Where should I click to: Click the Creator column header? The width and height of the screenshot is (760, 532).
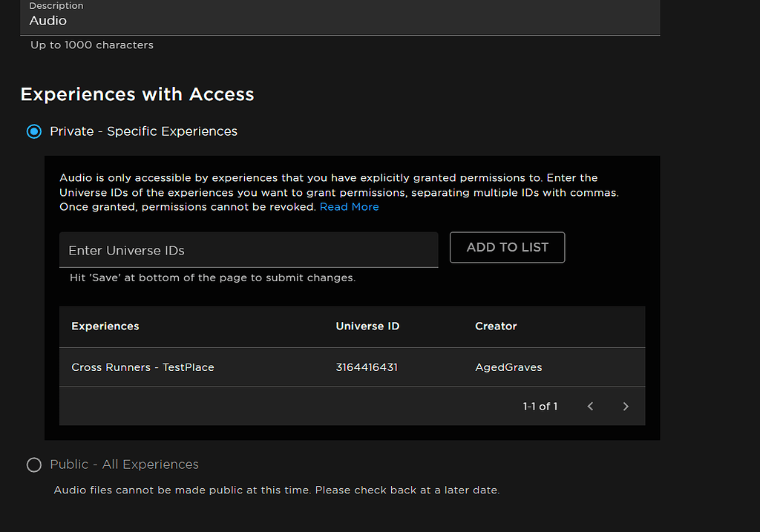496,326
